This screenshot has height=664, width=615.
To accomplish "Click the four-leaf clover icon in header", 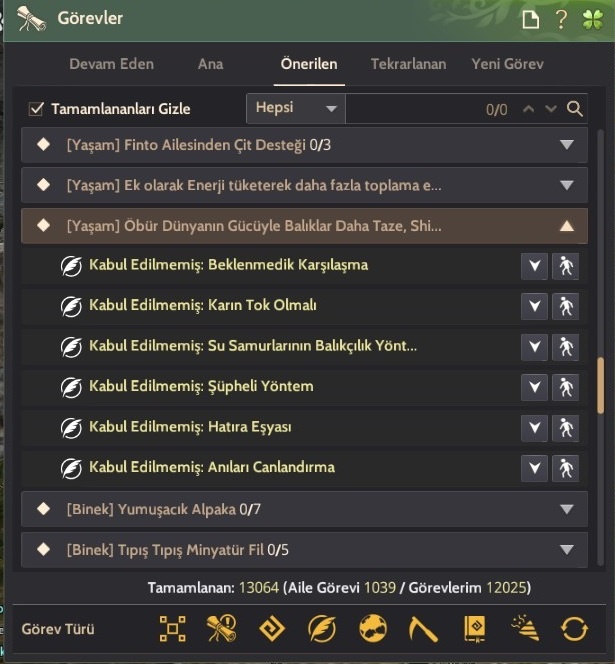I will coord(593,19).
